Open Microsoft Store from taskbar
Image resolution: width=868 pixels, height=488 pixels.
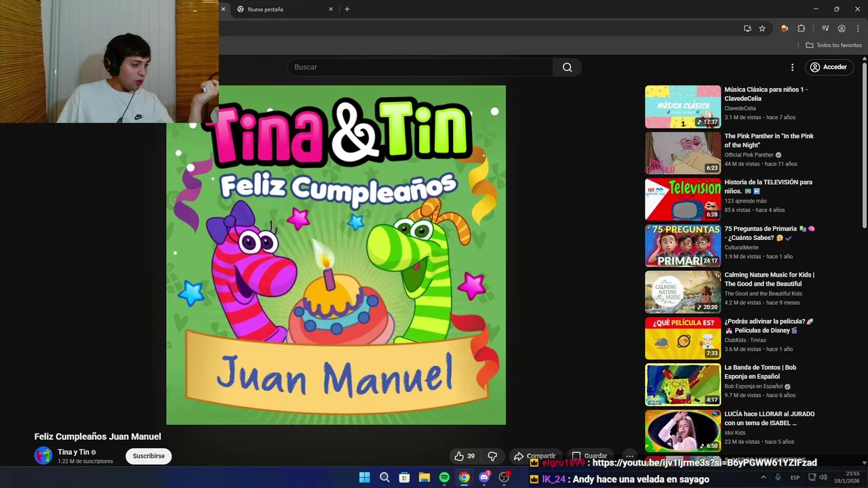tap(404, 478)
